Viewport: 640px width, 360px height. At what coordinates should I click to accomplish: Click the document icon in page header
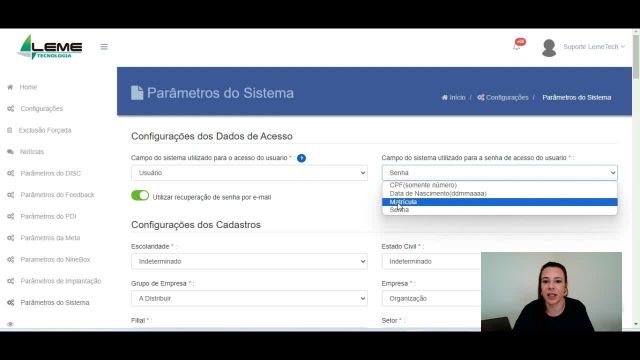tap(137, 93)
